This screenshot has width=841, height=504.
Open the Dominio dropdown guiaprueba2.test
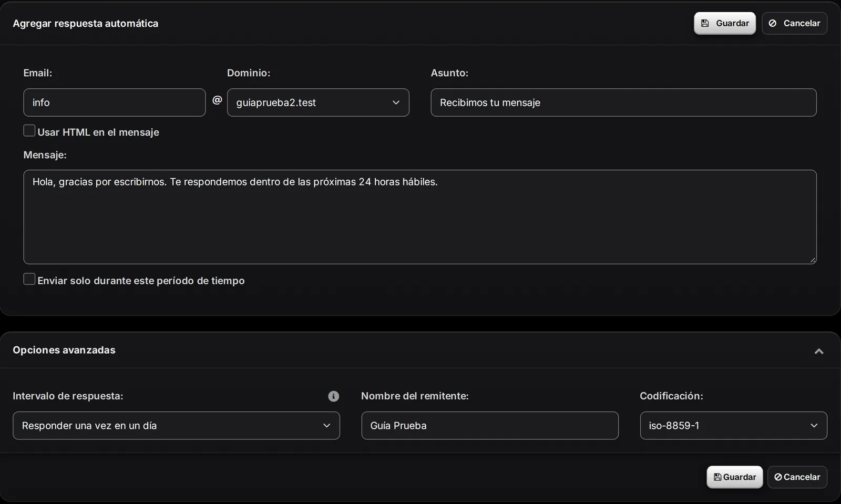tap(318, 102)
